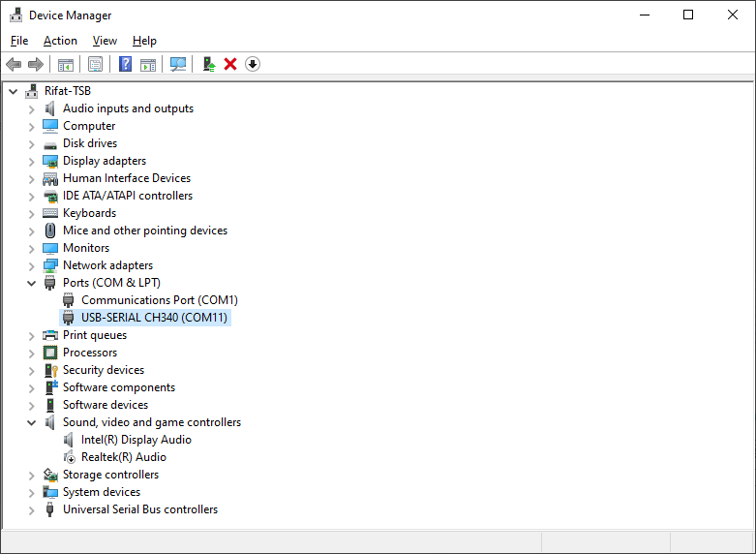Click the blue Help question mark icon
Image resolution: width=756 pixels, height=554 pixels.
coord(125,64)
